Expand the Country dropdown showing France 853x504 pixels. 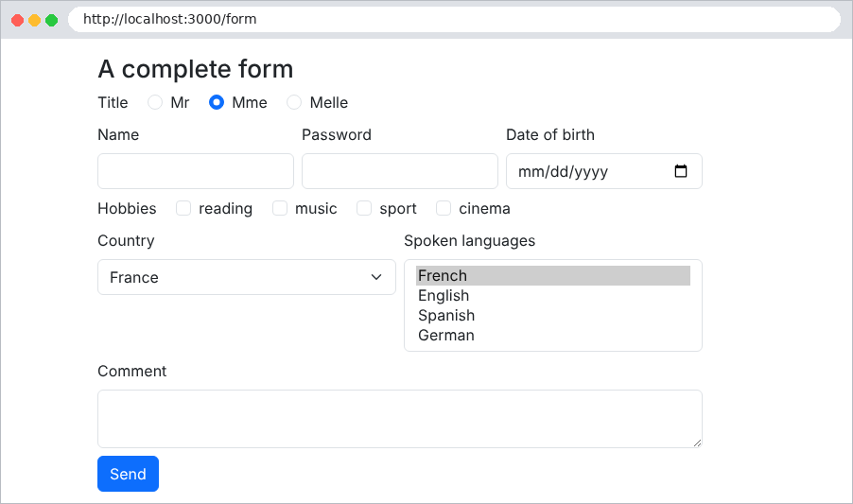[x=247, y=277]
